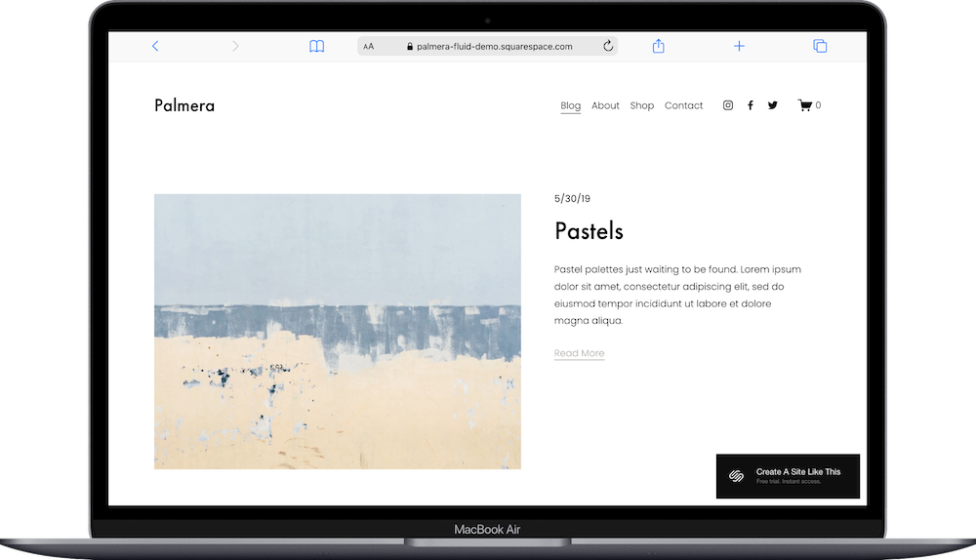Reload the page with the refresh icon

click(x=608, y=46)
